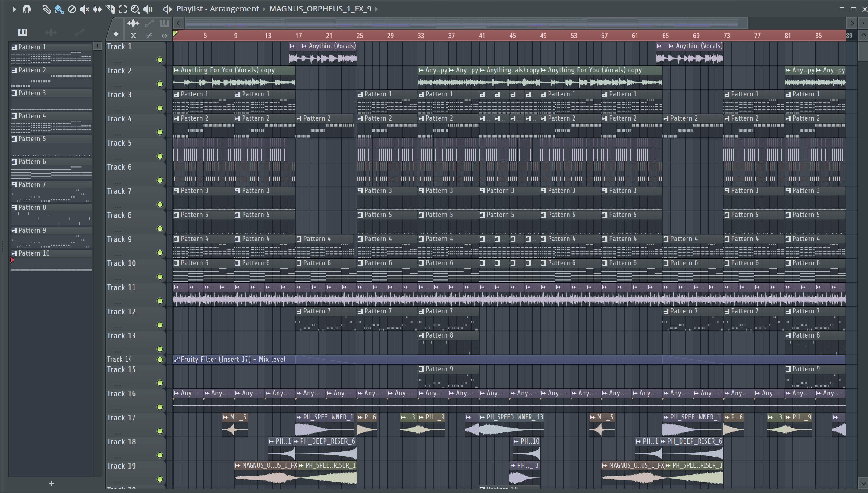Click the Track 12 header name
Image resolution: width=868 pixels, height=493 pixels.
pos(121,312)
